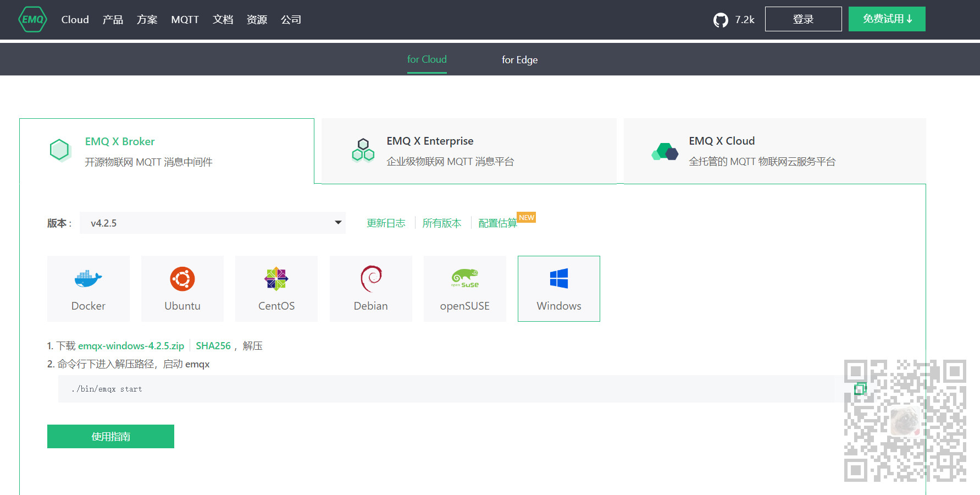Select the Windows platform icon
980x495 pixels.
pyautogui.click(x=559, y=278)
